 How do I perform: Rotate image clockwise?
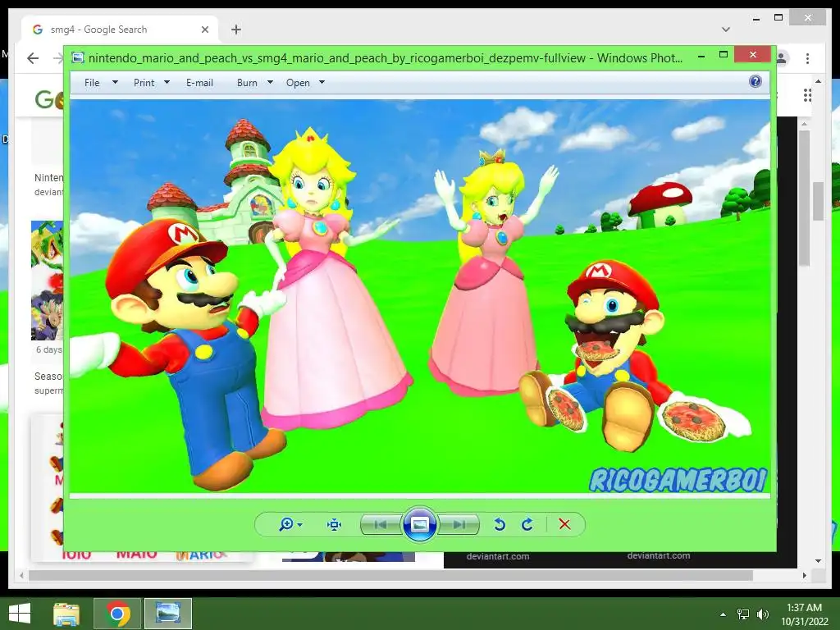[x=527, y=524]
